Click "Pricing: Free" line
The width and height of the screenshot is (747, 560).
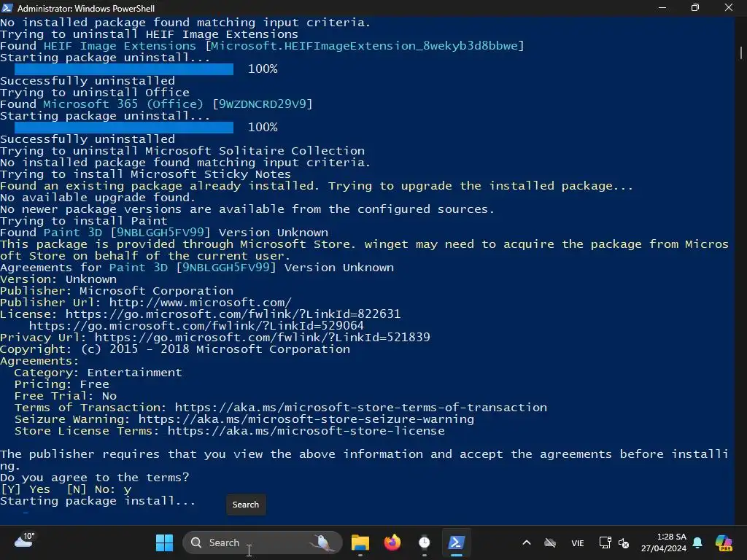click(61, 384)
